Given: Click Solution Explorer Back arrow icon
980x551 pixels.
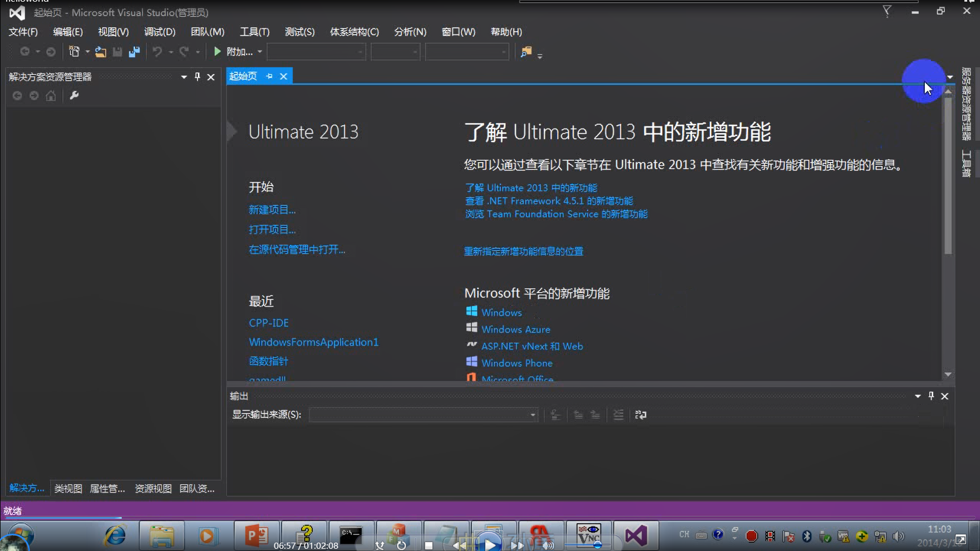Looking at the screenshot, I should [17, 96].
